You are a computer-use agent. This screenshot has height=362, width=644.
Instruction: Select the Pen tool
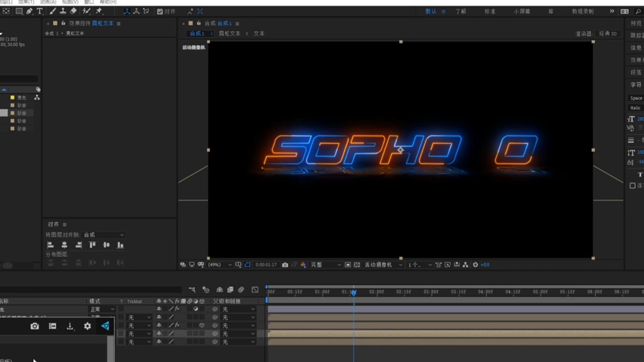pos(30,11)
